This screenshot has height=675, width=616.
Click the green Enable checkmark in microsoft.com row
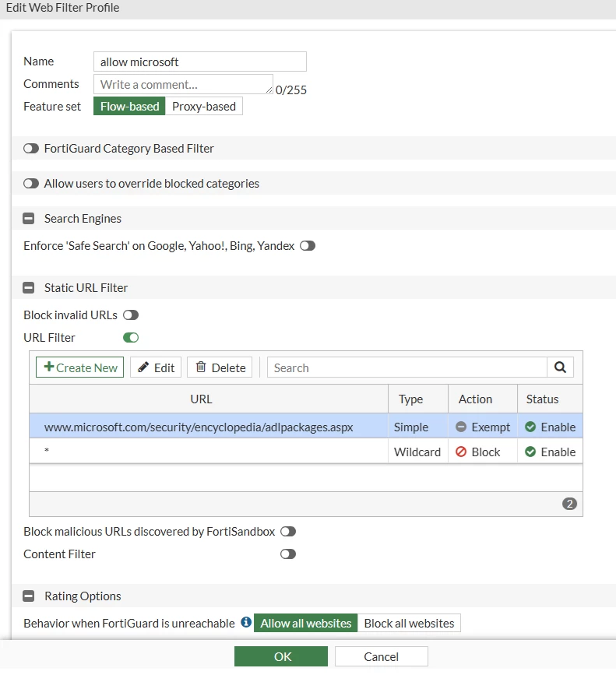[x=530, y=427]
